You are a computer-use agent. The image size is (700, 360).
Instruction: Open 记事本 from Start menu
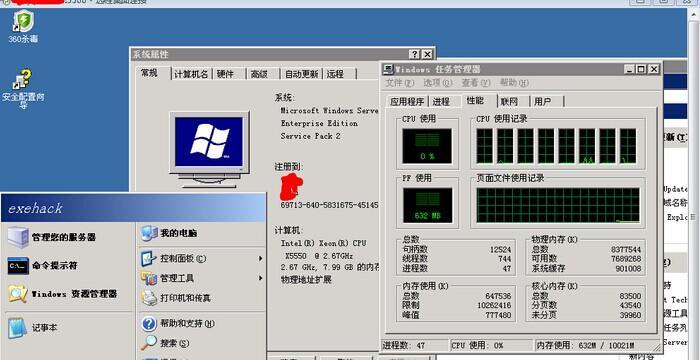pyautogui.click(x=32, y=328)
